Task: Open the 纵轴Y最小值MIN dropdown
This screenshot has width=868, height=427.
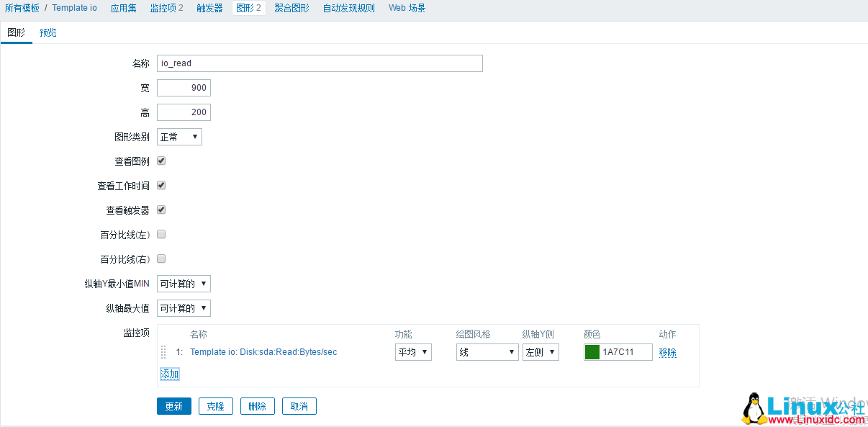Action: click(x=184, y=283)
